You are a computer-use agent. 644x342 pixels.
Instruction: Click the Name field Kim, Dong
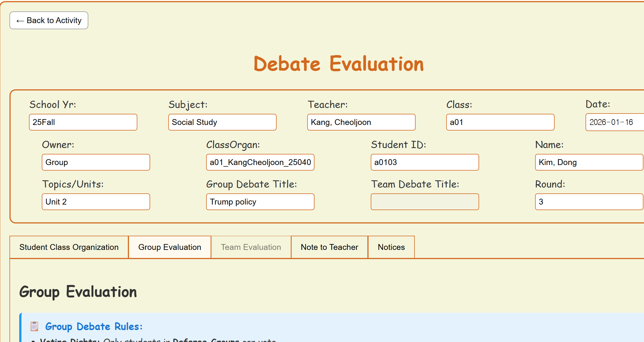point(589,162)
